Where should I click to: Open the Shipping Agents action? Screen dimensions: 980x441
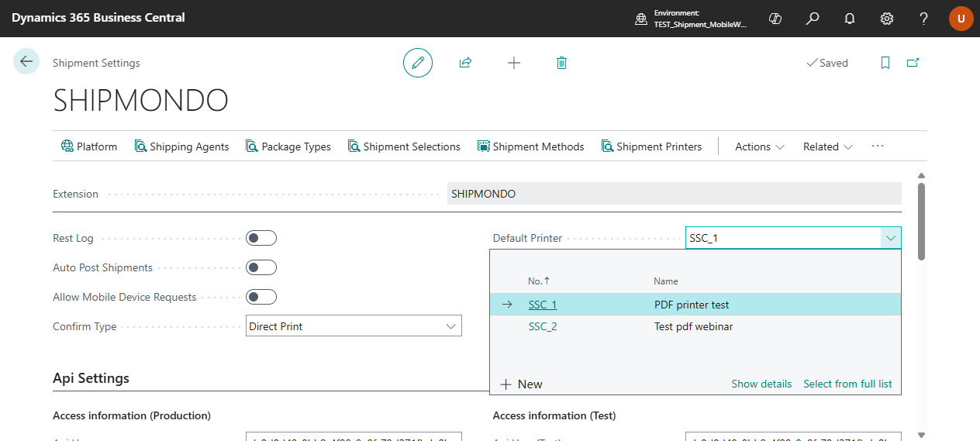click(182, 146)
